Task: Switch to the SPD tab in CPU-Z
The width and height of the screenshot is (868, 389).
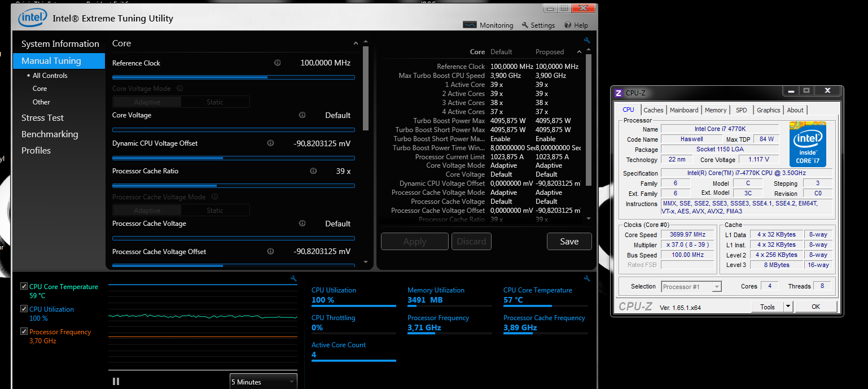Action: (x=742, y=110)
